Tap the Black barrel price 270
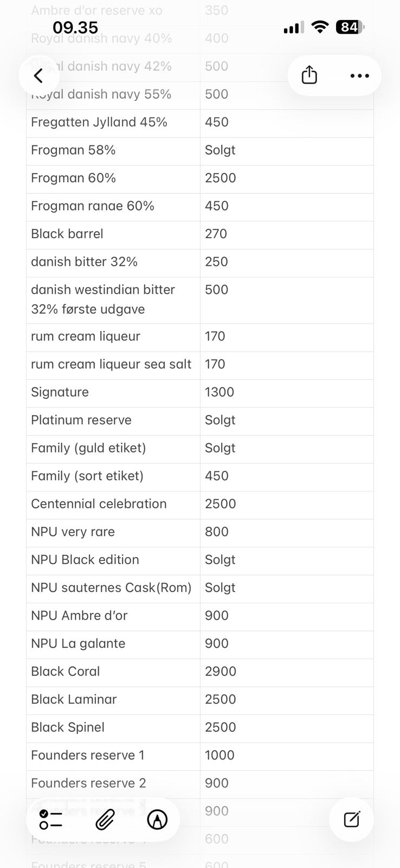400x868 pixels. pyautogui.click(x=286, y=234)
